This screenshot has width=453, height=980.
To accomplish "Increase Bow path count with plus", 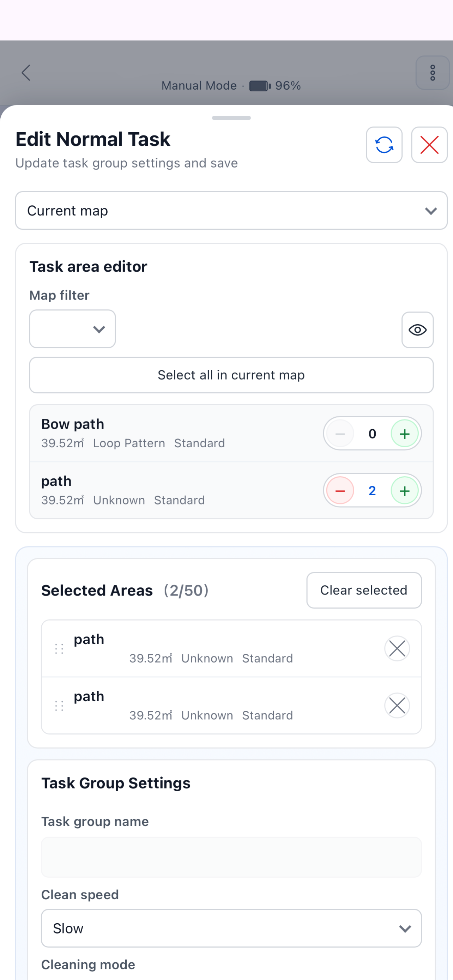I will 405,434.
